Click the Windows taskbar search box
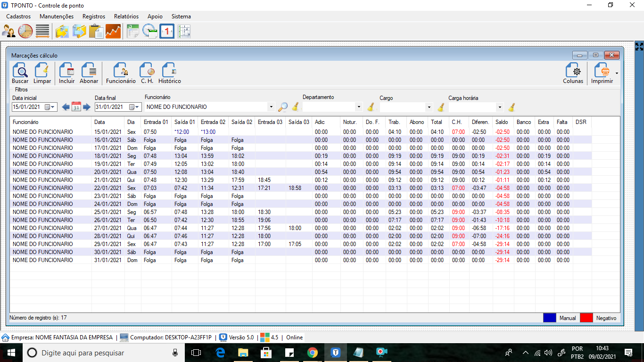 pos(103,353)
